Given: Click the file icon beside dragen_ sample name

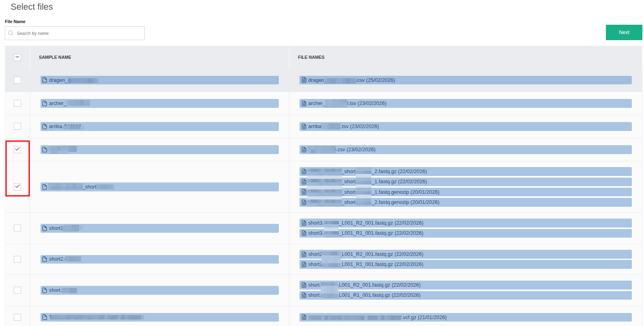Looking at the screenshot, I should [45, 80].
